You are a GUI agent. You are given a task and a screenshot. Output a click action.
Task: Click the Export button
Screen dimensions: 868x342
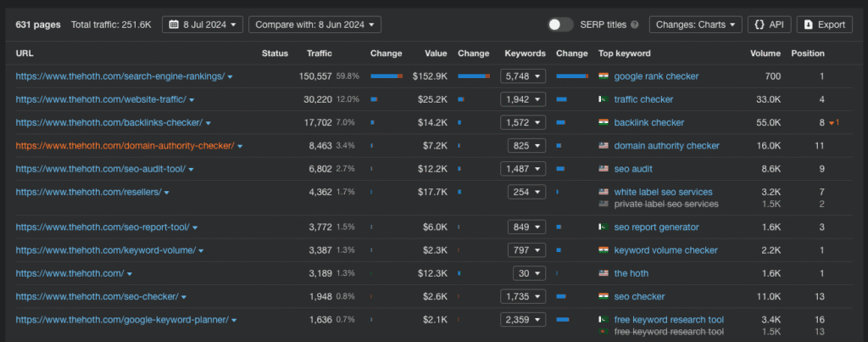tap(824, 25)
